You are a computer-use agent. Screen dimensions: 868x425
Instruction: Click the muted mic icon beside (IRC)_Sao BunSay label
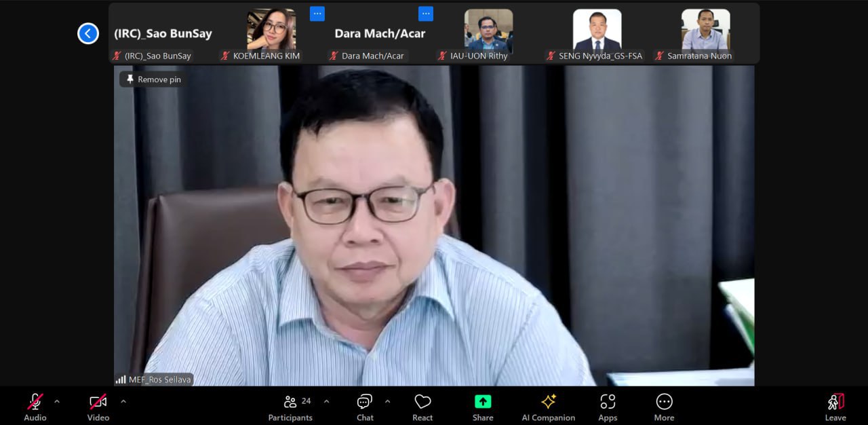[x=117, y=56]
